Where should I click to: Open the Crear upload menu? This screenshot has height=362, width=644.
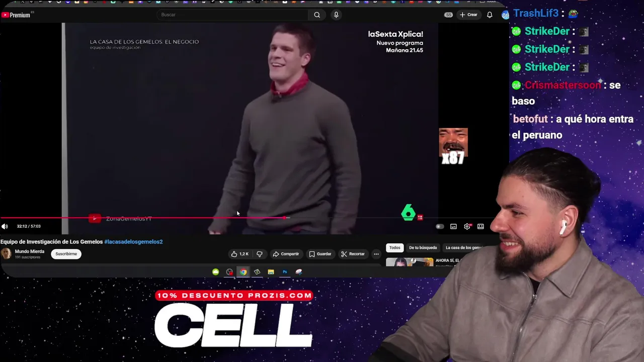(x=468, y=15)
